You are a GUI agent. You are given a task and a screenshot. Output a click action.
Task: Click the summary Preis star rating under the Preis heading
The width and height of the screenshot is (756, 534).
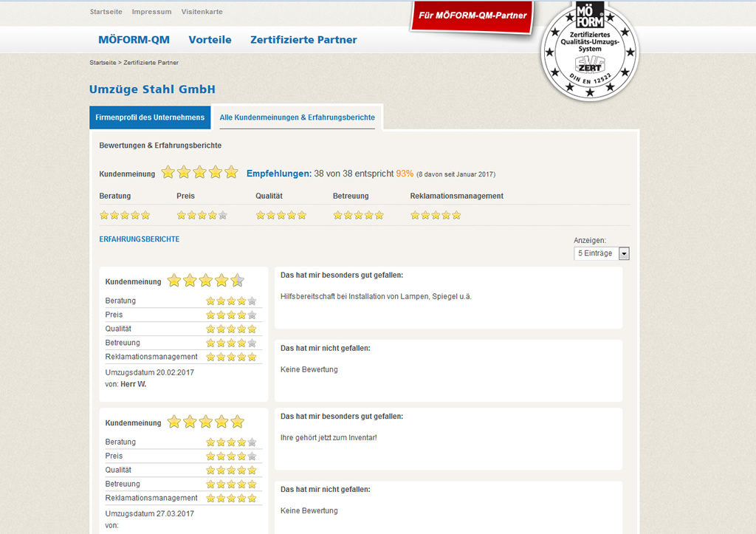202,215
